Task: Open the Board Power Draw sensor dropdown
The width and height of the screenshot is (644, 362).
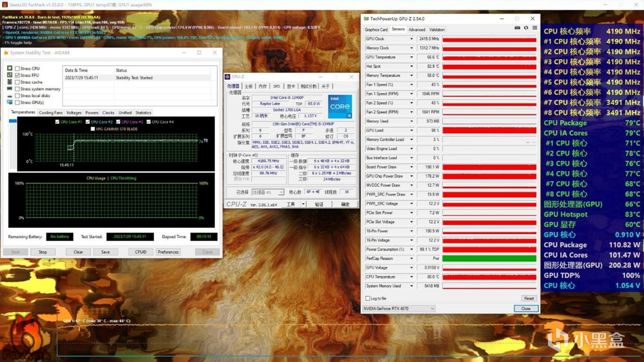Action: point(411,167)
